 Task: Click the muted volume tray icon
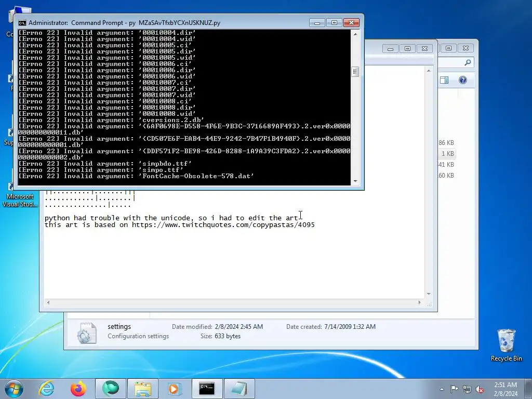point(480,390)
